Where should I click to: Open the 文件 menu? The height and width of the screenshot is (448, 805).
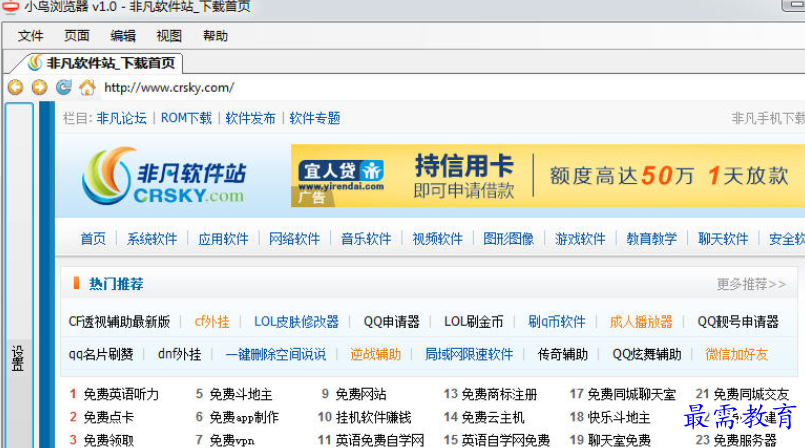click(x=31, y=36)
